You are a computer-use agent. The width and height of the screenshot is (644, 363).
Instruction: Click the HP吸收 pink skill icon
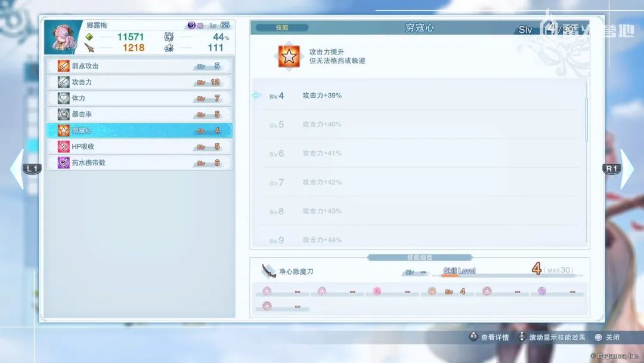tap(63, 146)
